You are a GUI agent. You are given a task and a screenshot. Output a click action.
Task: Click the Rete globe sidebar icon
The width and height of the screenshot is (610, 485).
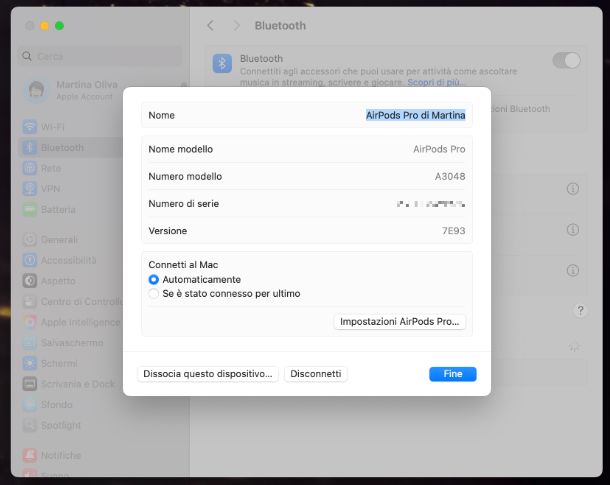(x=30, y=168)
